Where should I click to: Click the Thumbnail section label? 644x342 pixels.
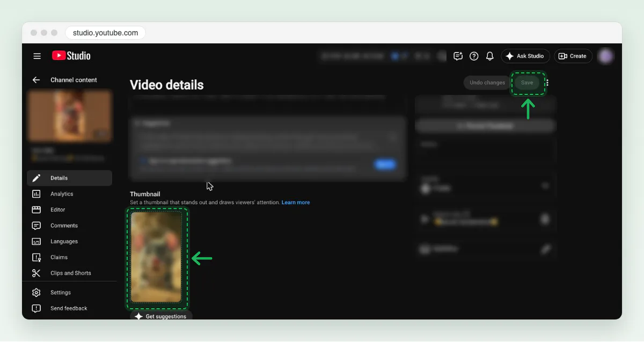click(145, 194)
